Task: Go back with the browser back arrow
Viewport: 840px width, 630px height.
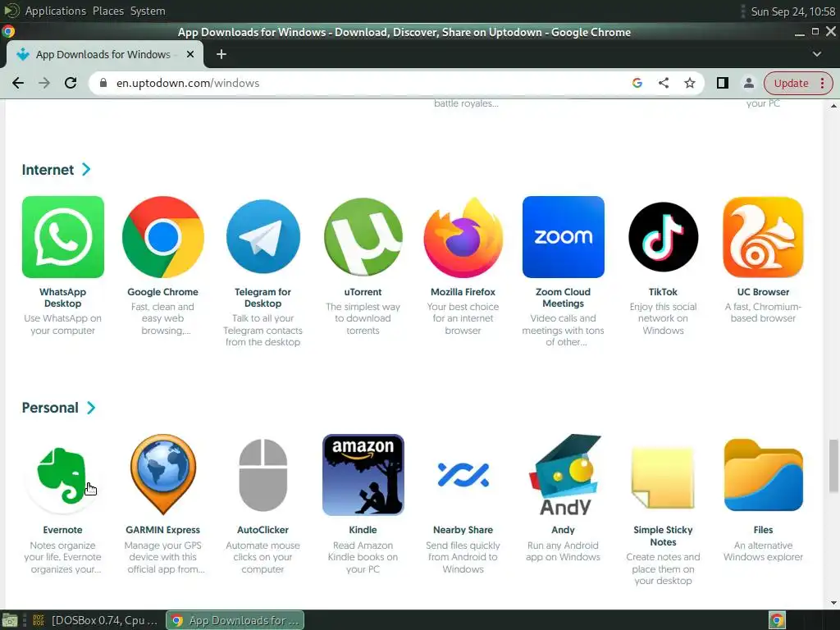Action: pos(18,83)
